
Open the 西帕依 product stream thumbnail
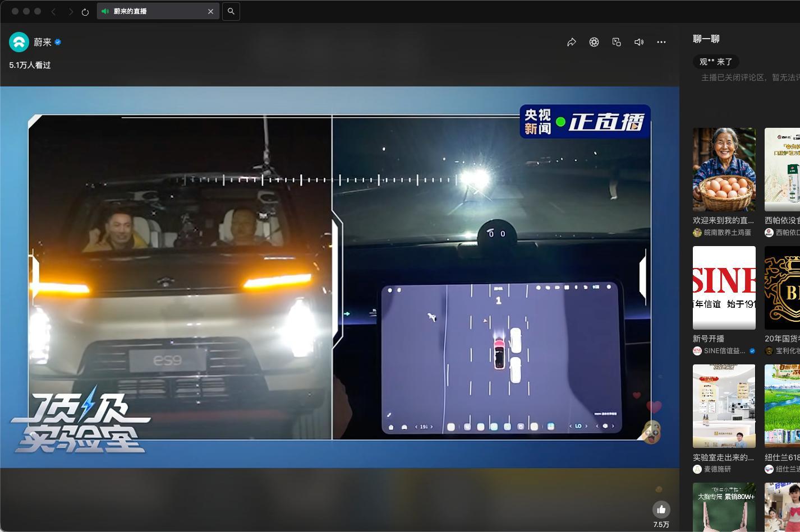782,169
